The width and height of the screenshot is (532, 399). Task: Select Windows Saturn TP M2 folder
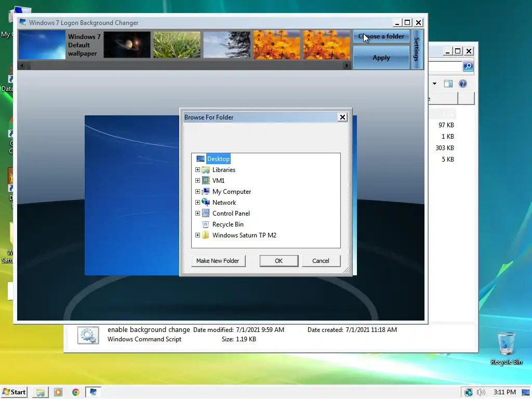(244, 235)
